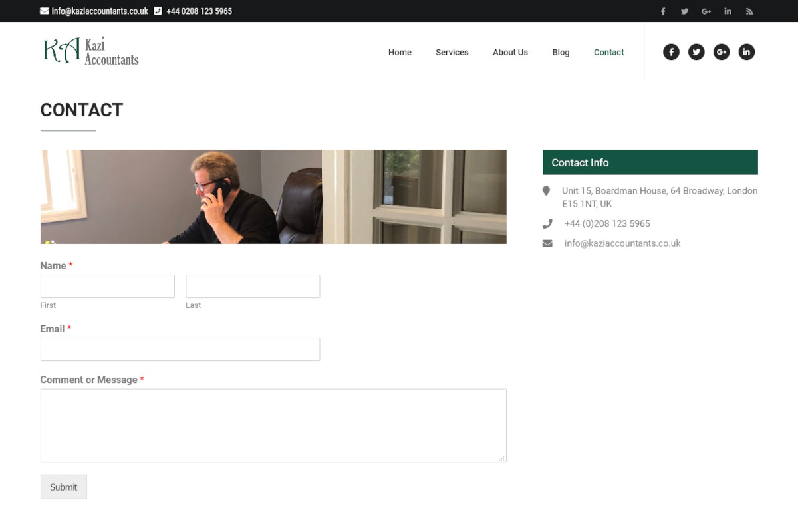
Task: Click the textarea resize handle
Action: pos(502,458)
